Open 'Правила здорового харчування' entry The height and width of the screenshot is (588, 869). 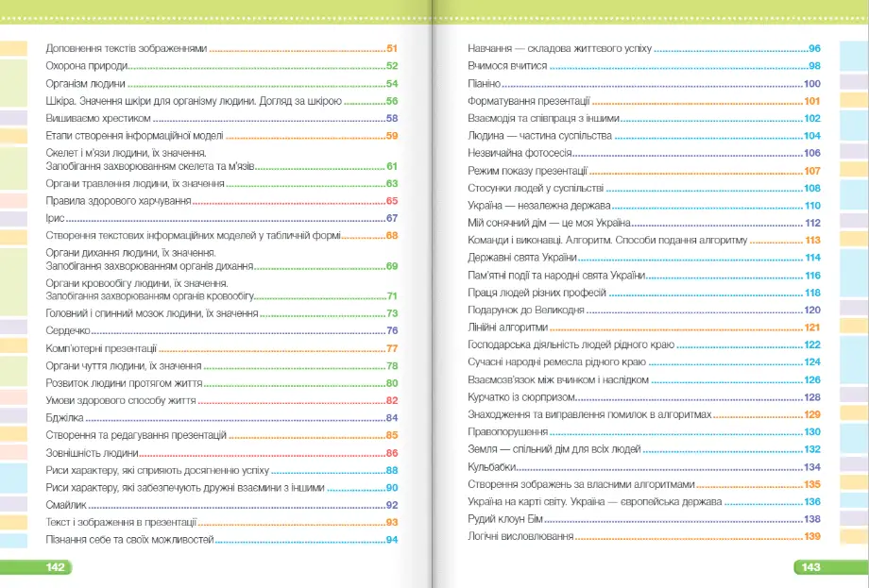pyautogui.click(x=119, y=200)
